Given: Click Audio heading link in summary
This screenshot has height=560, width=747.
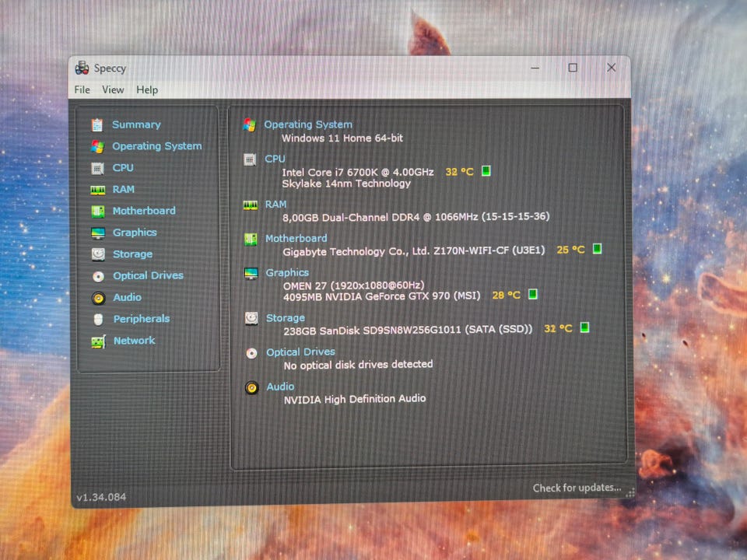Looking at the screenshot, I should click(280, 387).
